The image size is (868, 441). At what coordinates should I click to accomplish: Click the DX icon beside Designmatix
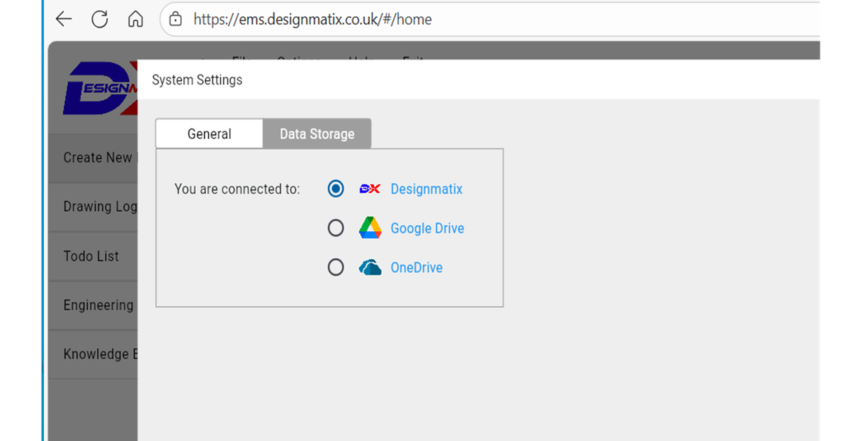point(369,189)
